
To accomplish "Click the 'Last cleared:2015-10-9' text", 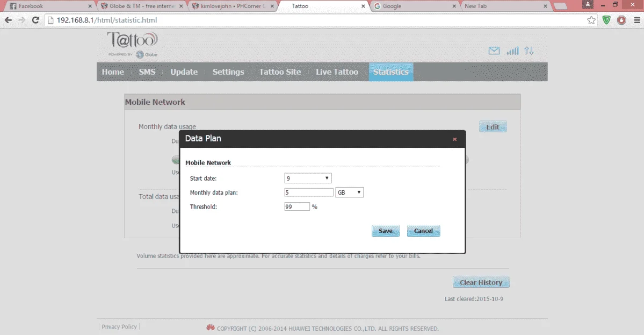I will coord(474,299).
